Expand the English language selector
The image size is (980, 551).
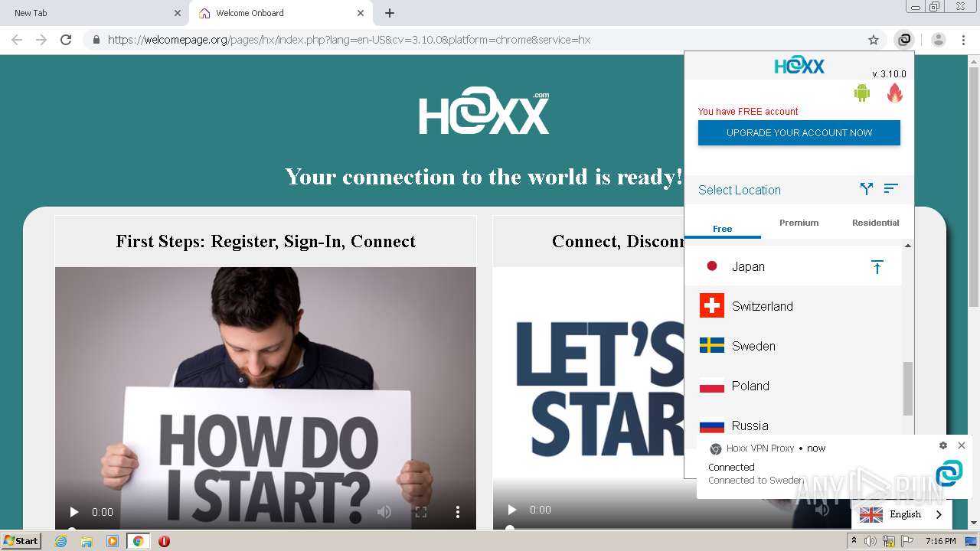[902, 514]
